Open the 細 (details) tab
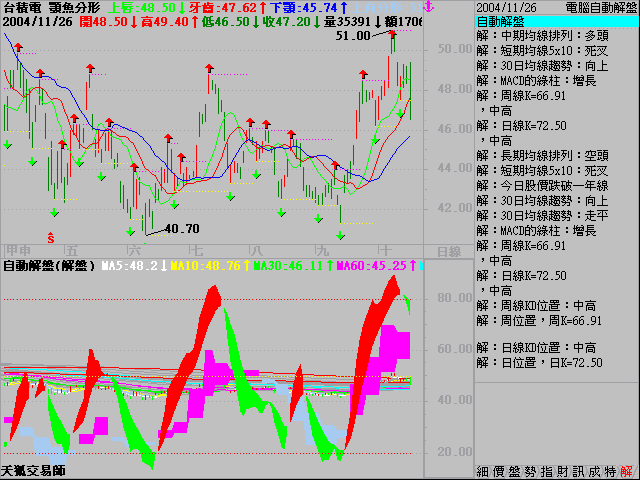 [482, 471]
